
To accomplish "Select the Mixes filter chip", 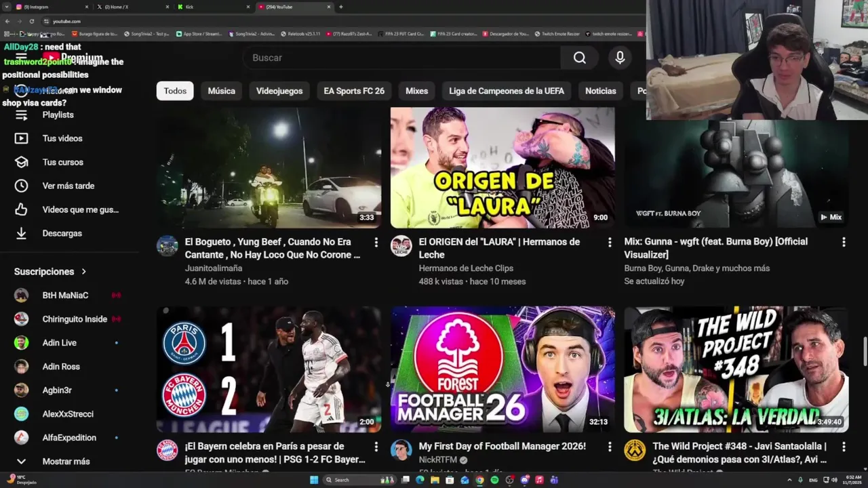I will click(417, 91).
